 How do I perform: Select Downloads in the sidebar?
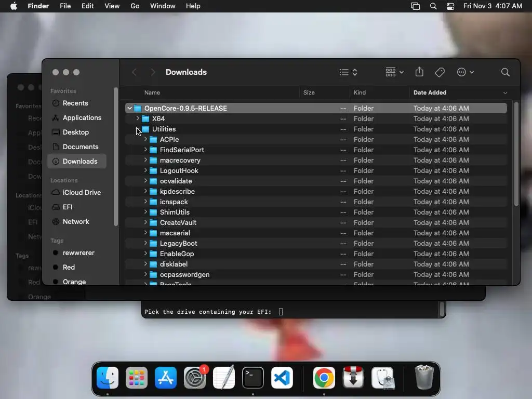[x=77, y=162]
